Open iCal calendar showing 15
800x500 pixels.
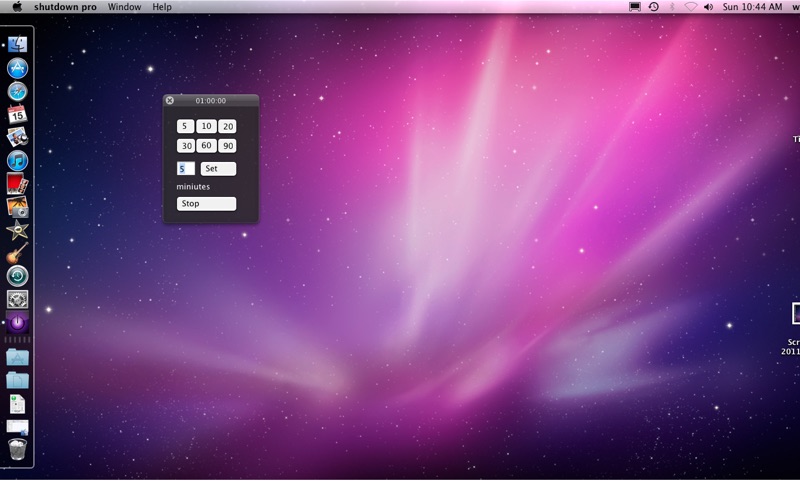[17, 114]
